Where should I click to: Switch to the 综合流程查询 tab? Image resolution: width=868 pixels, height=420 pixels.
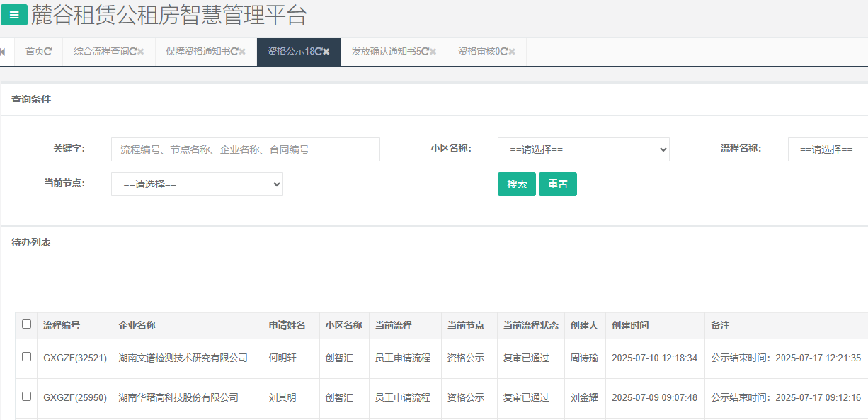(101, 52)
